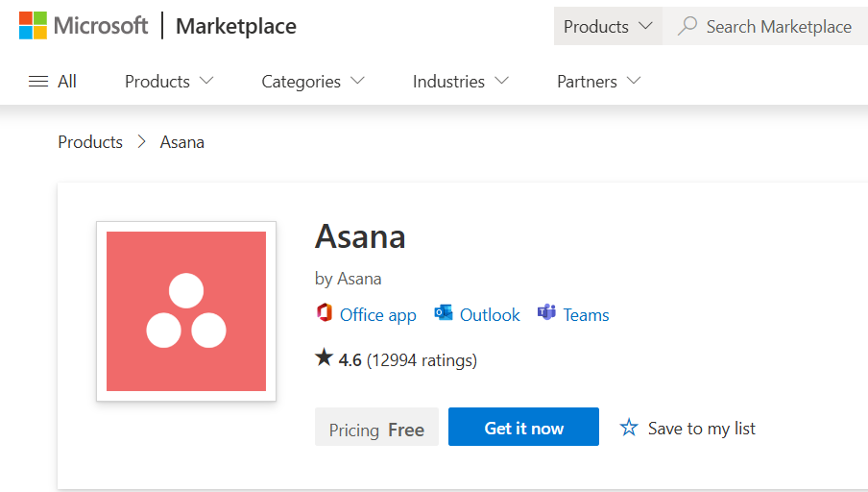Open the Teams link
The height and width of the screenshot is (492, 868).
(587, 314)
